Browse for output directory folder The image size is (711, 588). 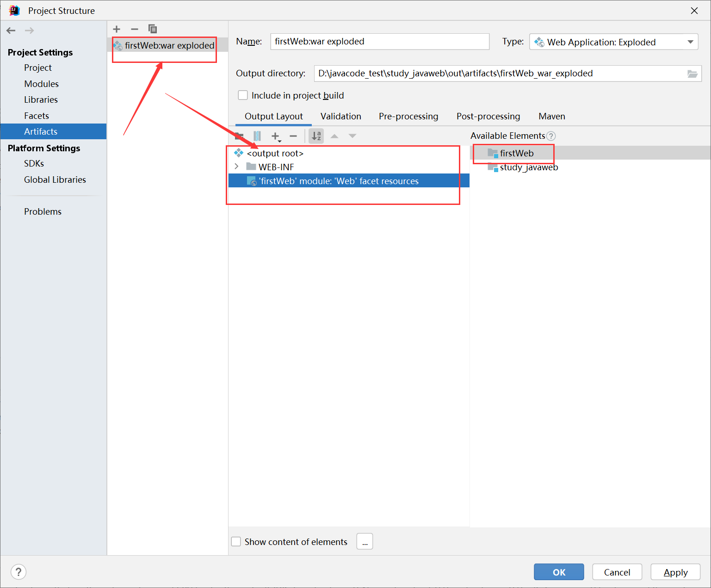pos(692,74)
